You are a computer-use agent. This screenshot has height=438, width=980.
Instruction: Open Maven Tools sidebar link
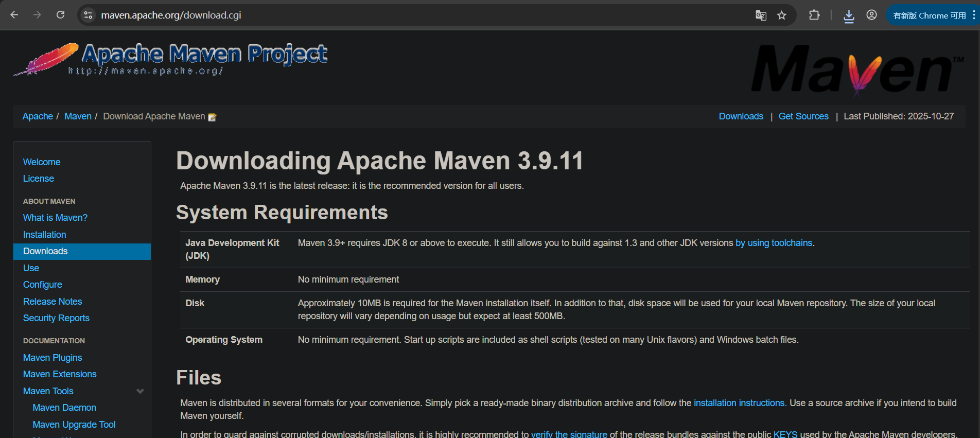coord(48,391)
